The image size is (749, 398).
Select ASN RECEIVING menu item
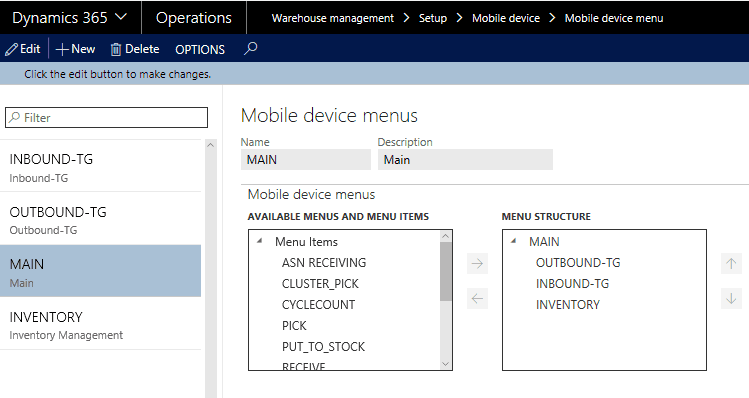(324, 263)
